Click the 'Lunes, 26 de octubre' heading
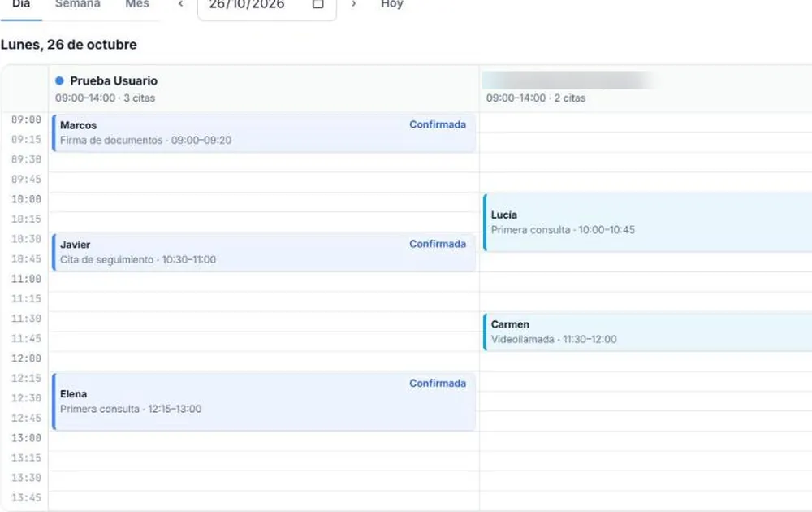Image resolution: width=812 pixels, height=512 pixels. 69,45
